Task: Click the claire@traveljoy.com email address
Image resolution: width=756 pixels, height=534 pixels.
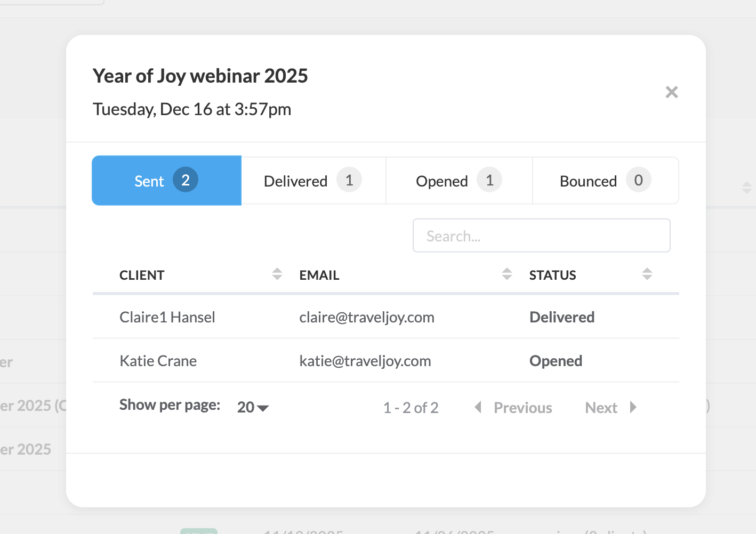Action: coord(367,318)
